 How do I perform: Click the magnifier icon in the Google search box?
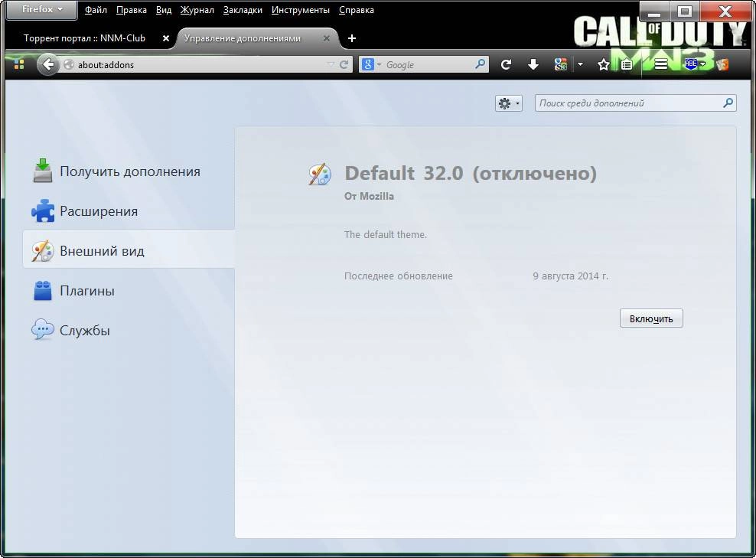pos(481,64)
